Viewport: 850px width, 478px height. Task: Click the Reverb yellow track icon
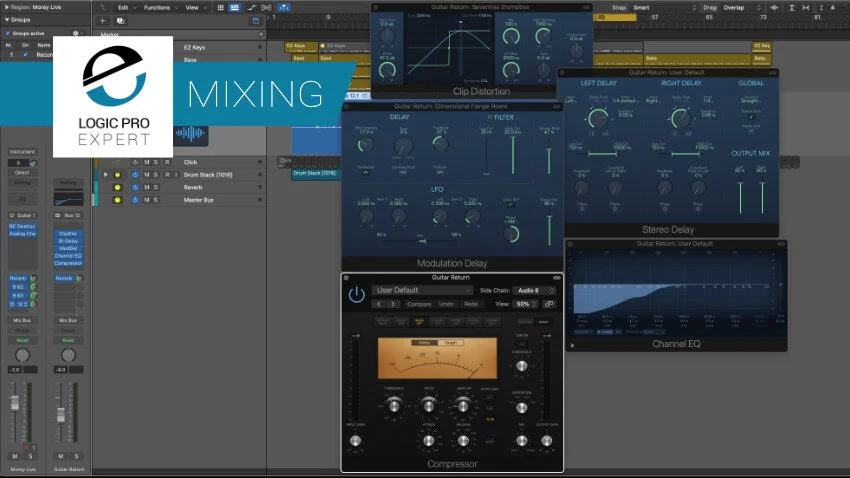tap(117, 187)
